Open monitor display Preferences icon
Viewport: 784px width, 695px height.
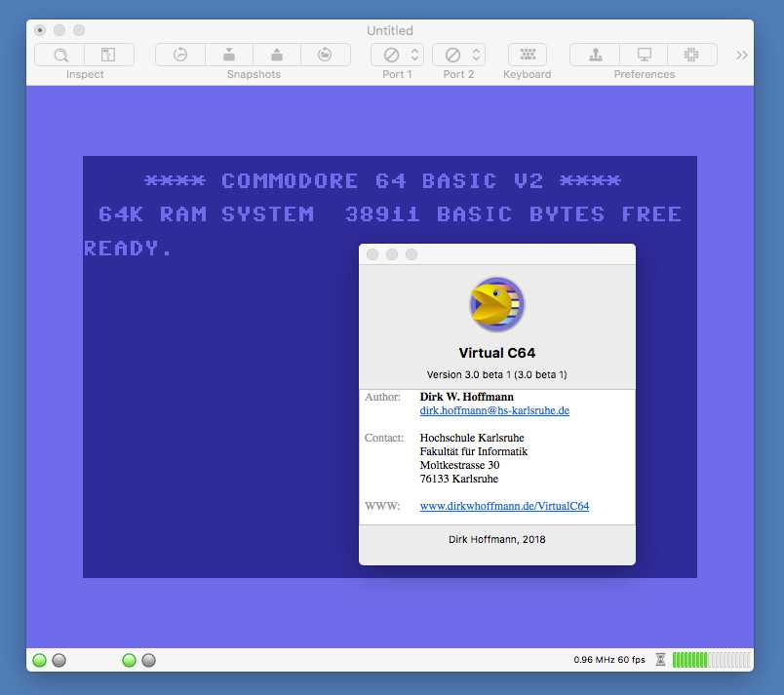(x=644, y=55)
